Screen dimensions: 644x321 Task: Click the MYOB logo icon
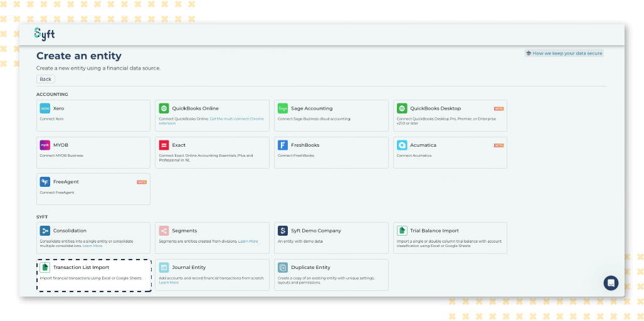tap(45, 145)
